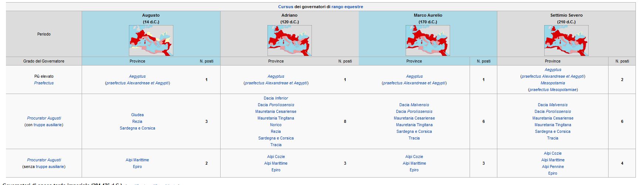The width and height of the screenshot is (644, 185).
Task: Click the Cursus link in the table title
Action: coord(286,7)
